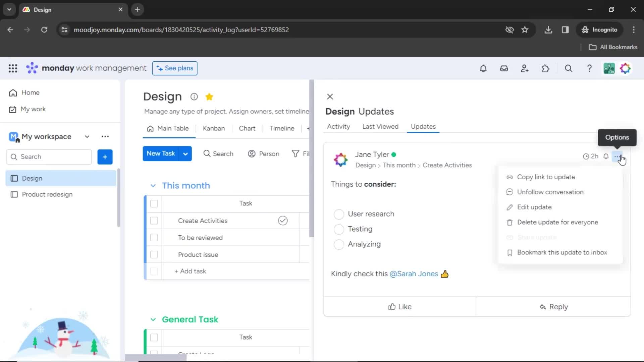Close the Design Updates panel
The width and height of the screenshot is (644, 362).
330,97
